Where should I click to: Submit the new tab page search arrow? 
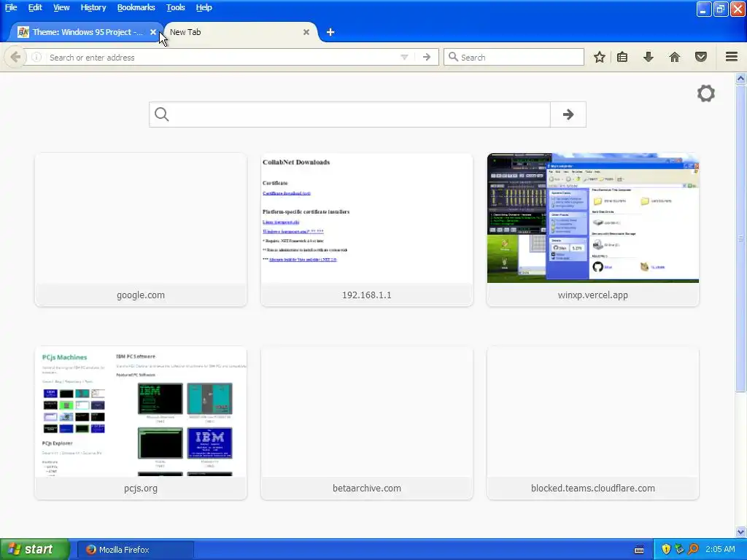[x=568, y=114]
